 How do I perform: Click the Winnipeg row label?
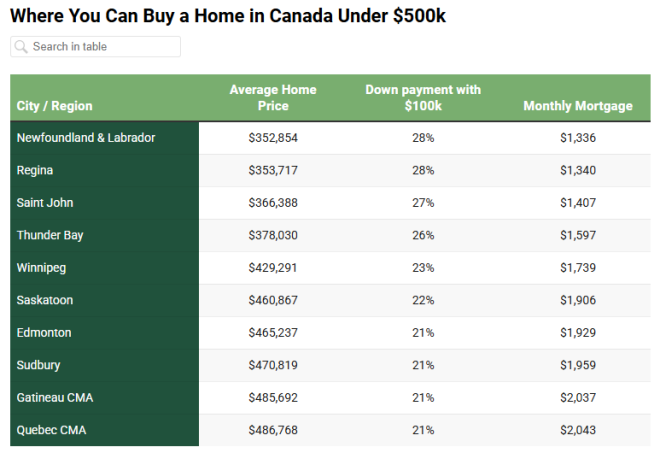point(42,268)
